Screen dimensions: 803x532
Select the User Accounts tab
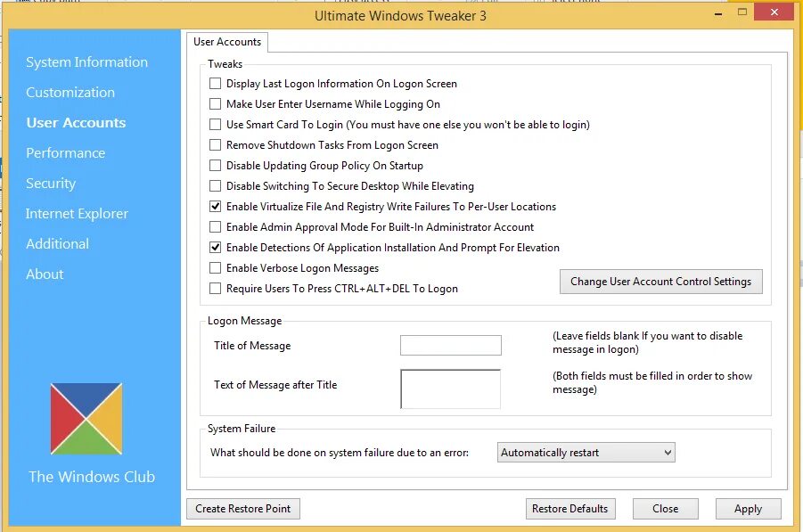pos(227,42)
